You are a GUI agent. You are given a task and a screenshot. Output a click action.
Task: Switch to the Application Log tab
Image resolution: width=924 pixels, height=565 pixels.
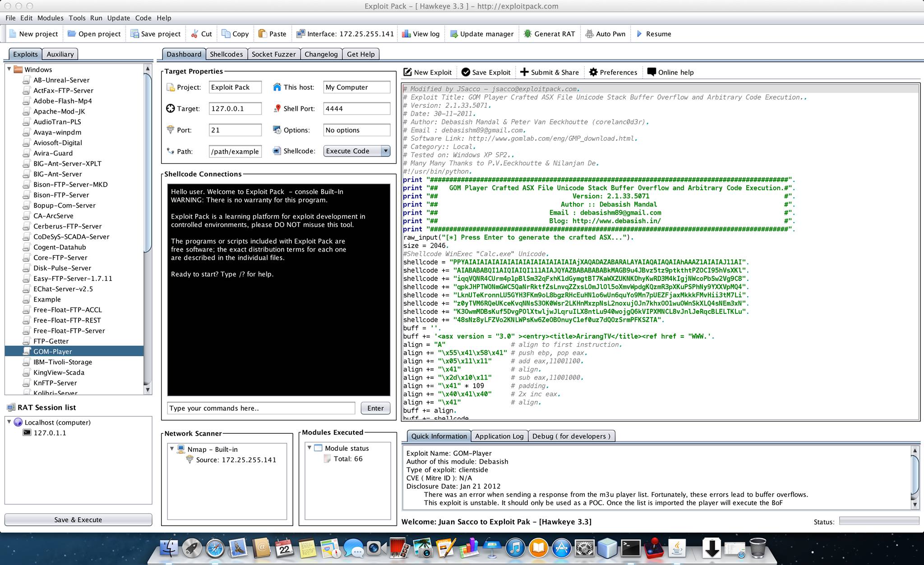click(499, 436)
